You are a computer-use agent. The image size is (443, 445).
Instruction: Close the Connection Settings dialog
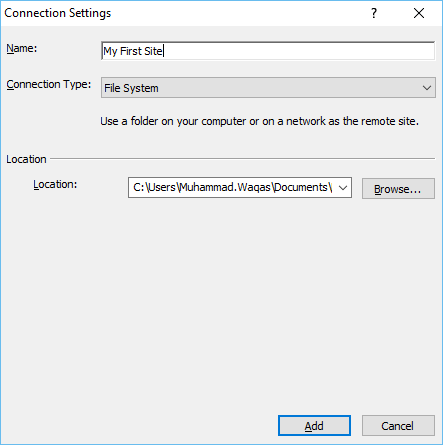(419, 13)
